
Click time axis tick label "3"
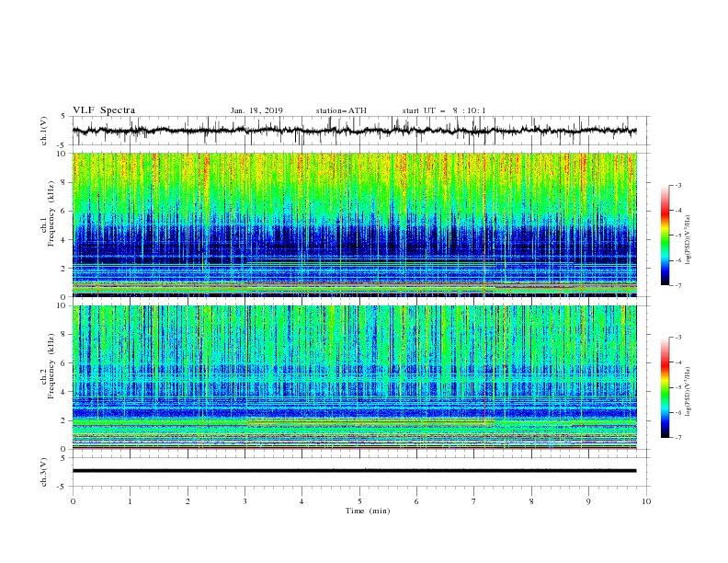point(245,501)
